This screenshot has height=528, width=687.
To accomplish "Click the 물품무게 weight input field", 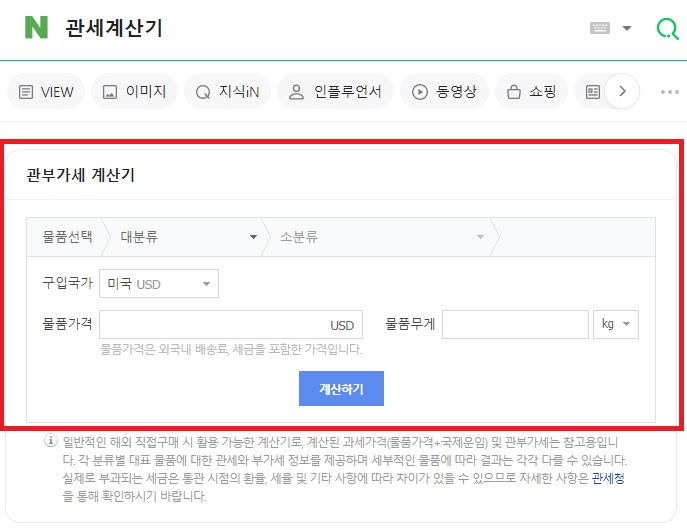I will point(515,324).
